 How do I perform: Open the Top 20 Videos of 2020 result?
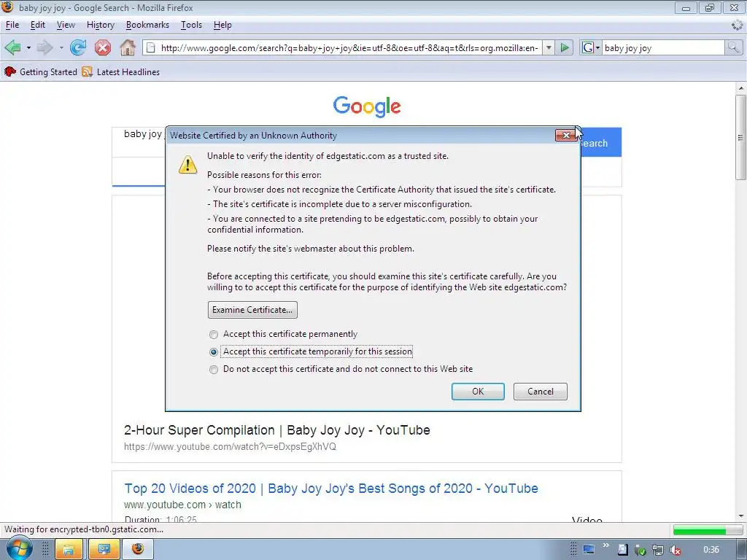point(331,488)
